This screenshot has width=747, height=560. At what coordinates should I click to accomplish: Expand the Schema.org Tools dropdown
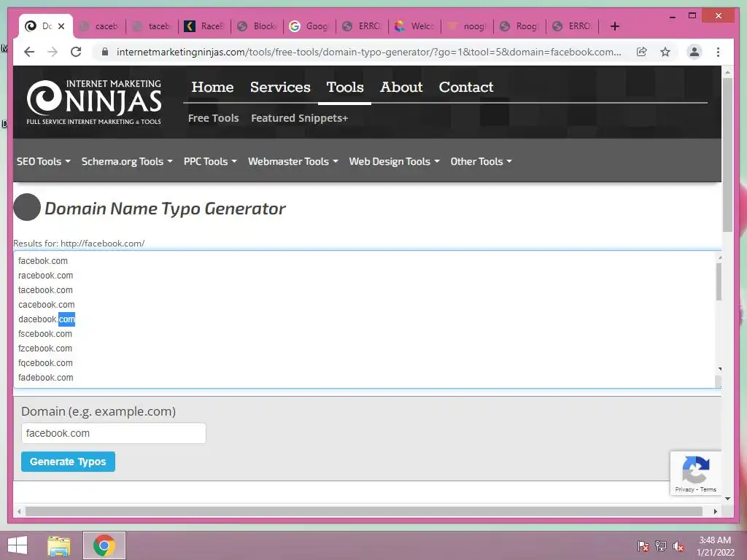127,161
